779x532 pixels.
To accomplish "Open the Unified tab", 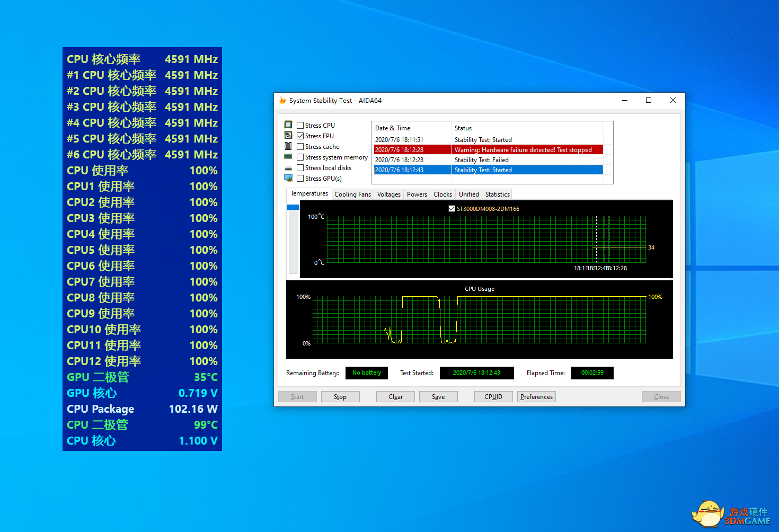I will [x=469, y=194].
